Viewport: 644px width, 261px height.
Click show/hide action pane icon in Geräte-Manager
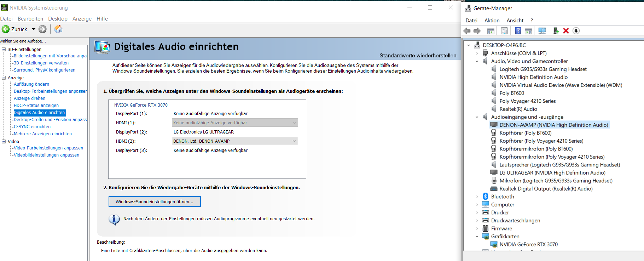(528, 31)
